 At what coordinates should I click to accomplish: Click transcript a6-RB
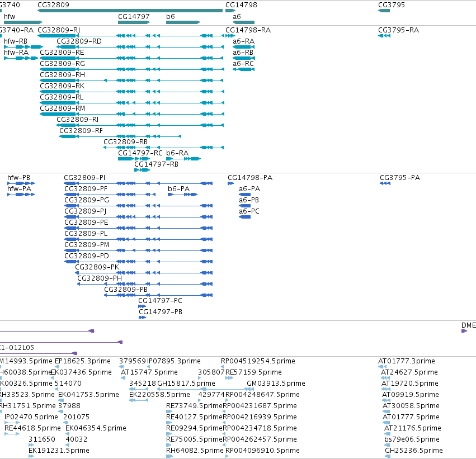click(244, 58)
